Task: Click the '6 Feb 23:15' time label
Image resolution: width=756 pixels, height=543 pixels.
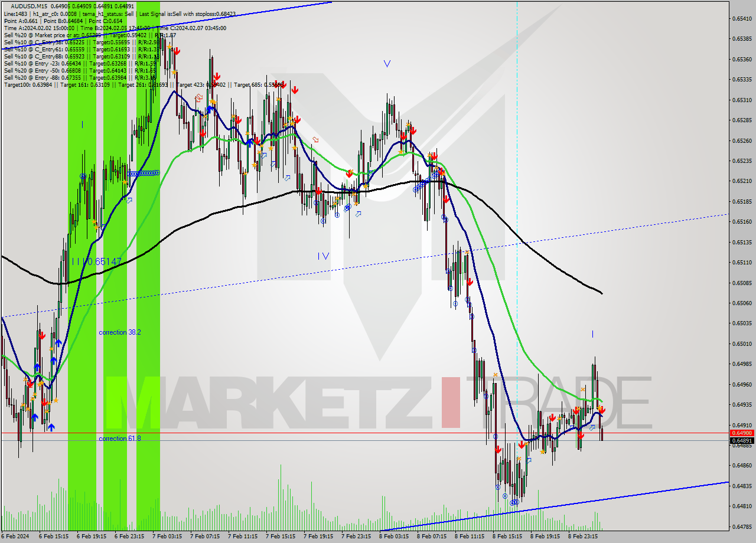Action: [129, 537]
